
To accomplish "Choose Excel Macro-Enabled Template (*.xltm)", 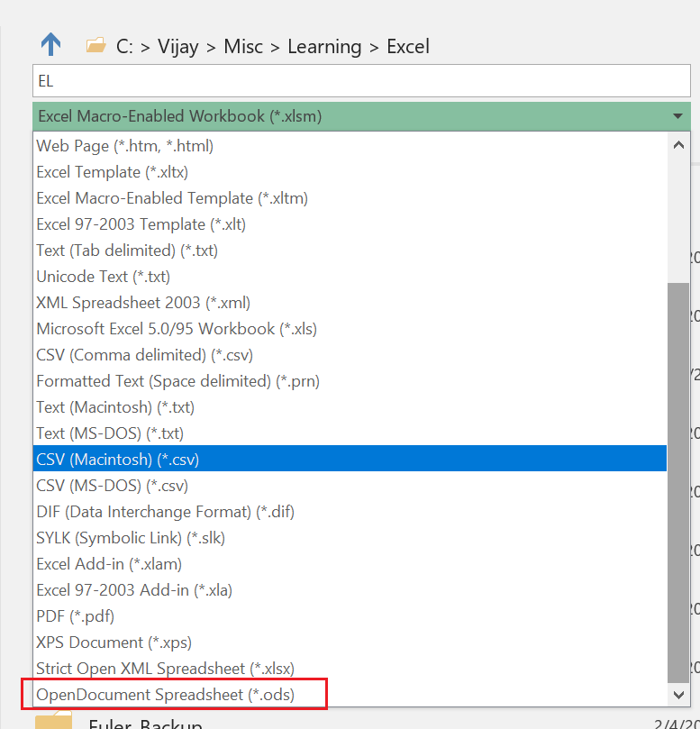I will click(x=350, y=198).
